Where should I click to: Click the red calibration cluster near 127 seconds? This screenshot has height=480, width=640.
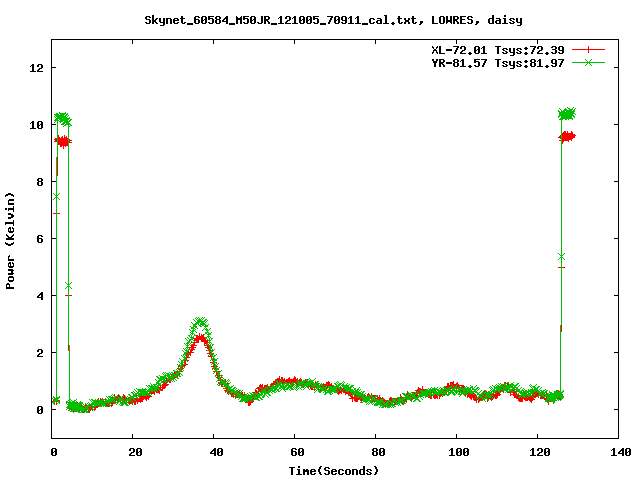tap(567, 137)
